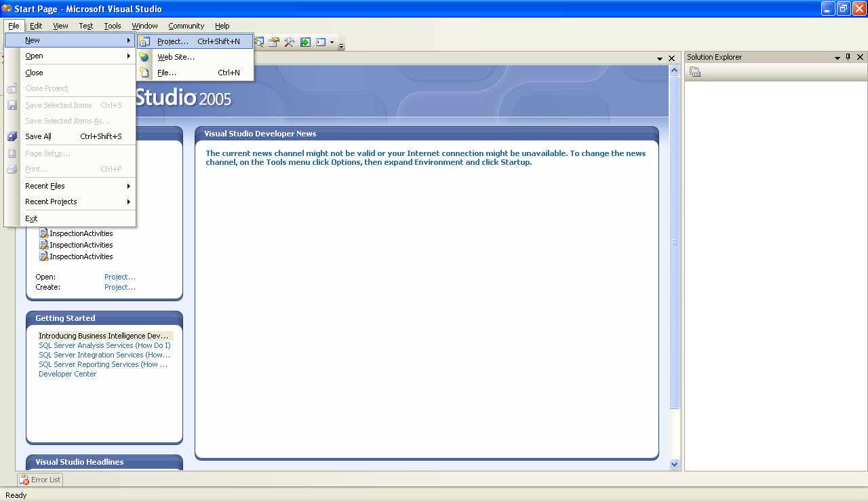Click the Solution Explorer title bar text
868x502 pixels.
[715, 57]
